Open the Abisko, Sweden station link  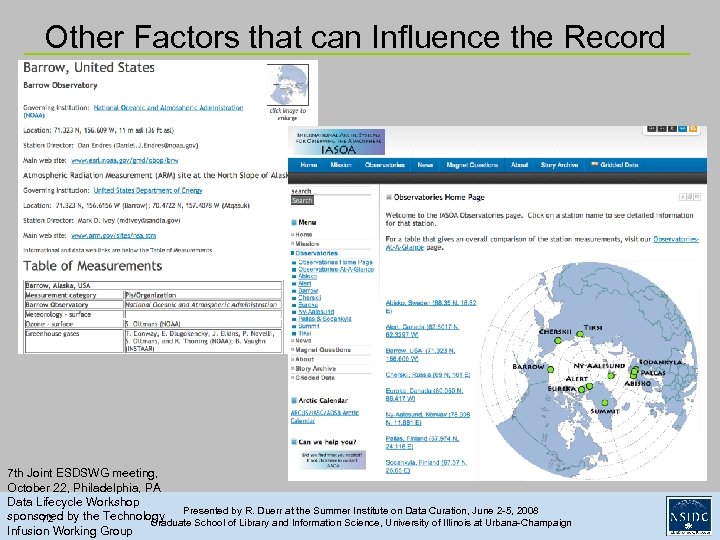(431, 307)
